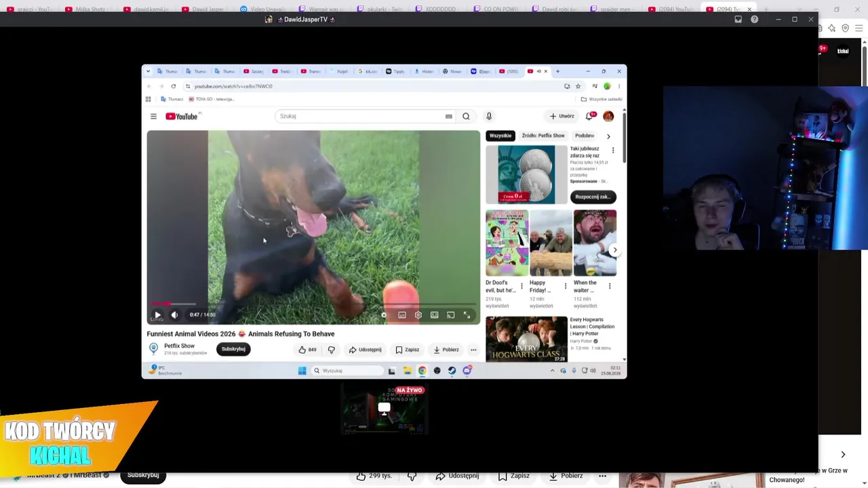Open the Dr Doof's evil Shorts thumbnail

[x=507, y=243]
